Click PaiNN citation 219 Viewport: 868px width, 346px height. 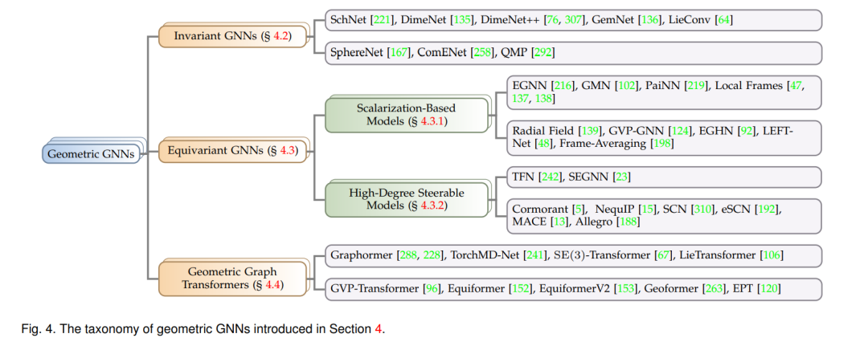pos(694,86)
